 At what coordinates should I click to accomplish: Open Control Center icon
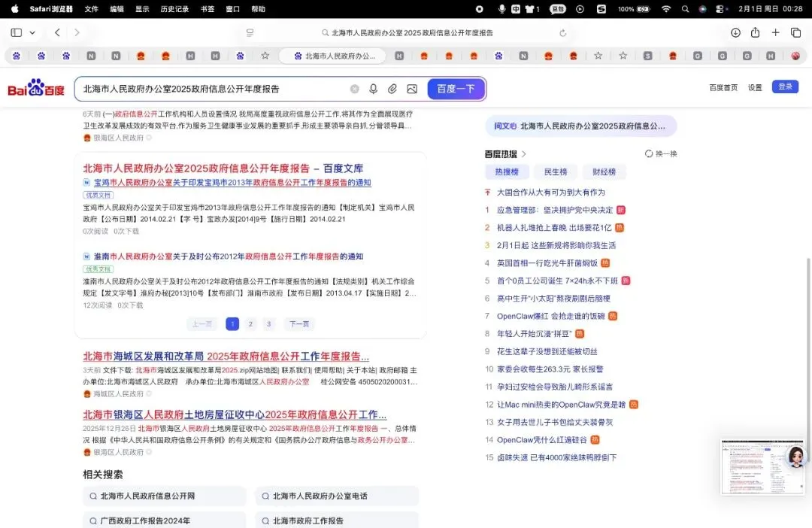coord(720,9)
